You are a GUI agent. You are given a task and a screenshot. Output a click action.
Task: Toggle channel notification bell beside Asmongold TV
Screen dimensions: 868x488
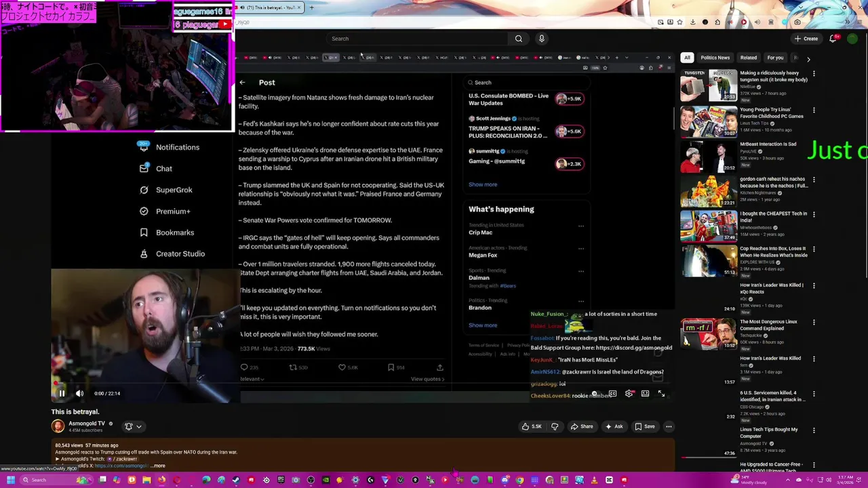(128, 426)
